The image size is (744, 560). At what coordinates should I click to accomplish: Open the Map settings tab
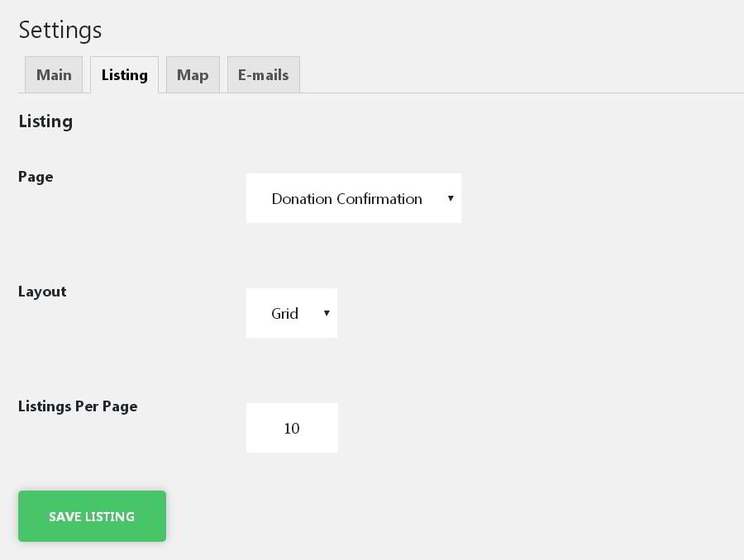point(193,75)
